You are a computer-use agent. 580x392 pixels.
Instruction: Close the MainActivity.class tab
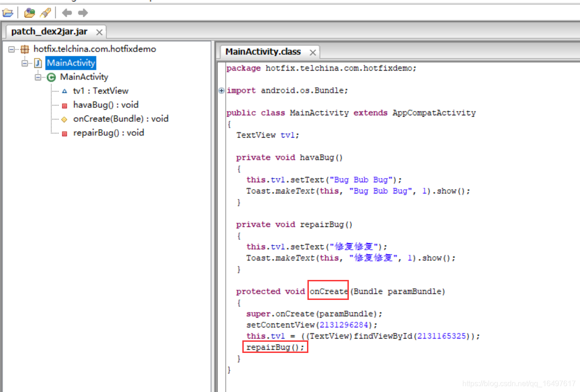(x=313, y=52)
